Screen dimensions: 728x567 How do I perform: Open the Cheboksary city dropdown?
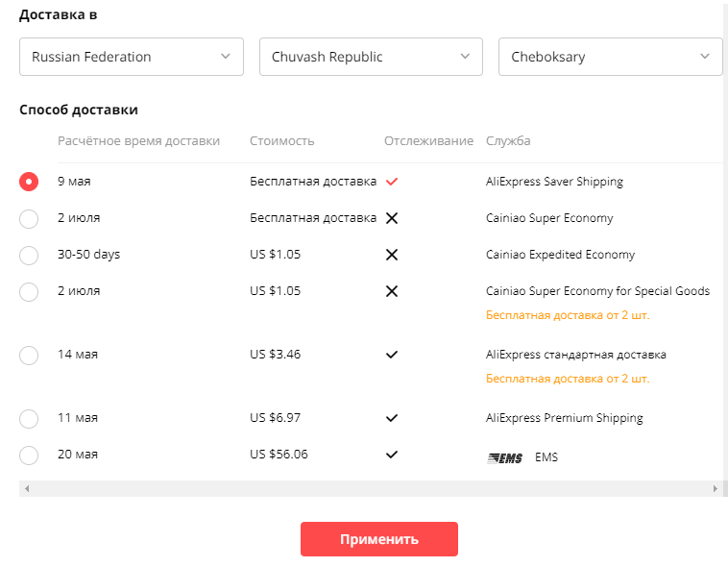pyautogui.click(x=610, y=57)
